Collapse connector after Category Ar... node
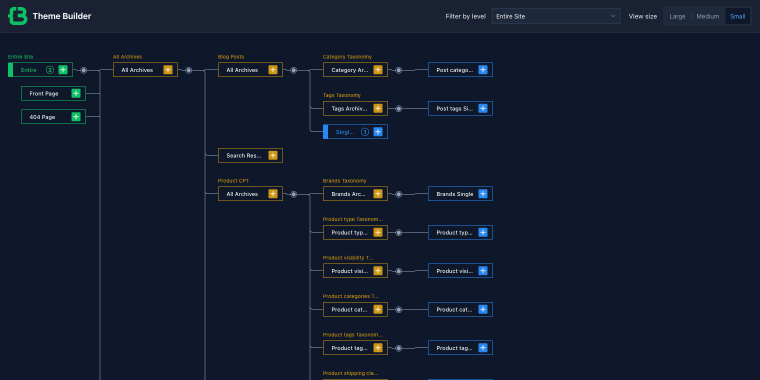The height and width of the screenshot is (380, 760). coord(398,70)
